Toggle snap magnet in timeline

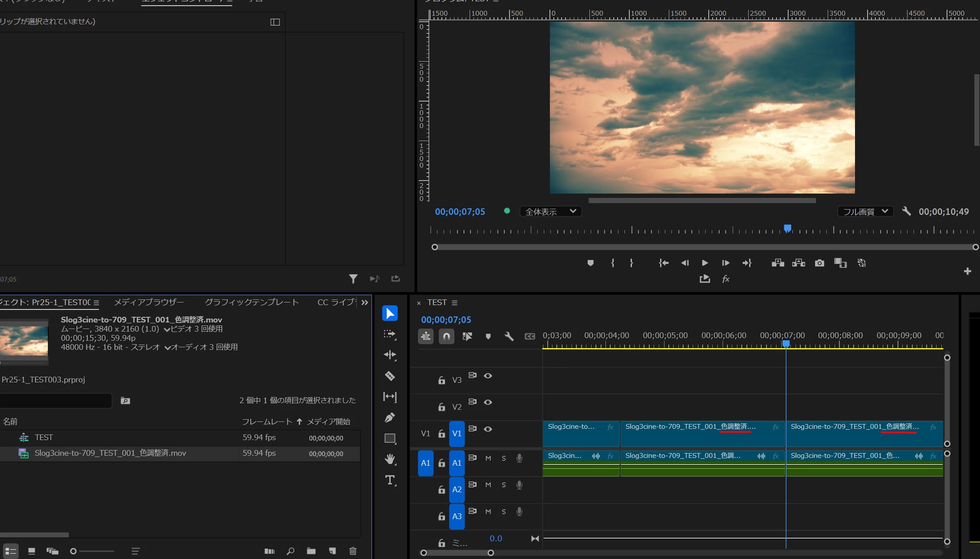[447, 336]
